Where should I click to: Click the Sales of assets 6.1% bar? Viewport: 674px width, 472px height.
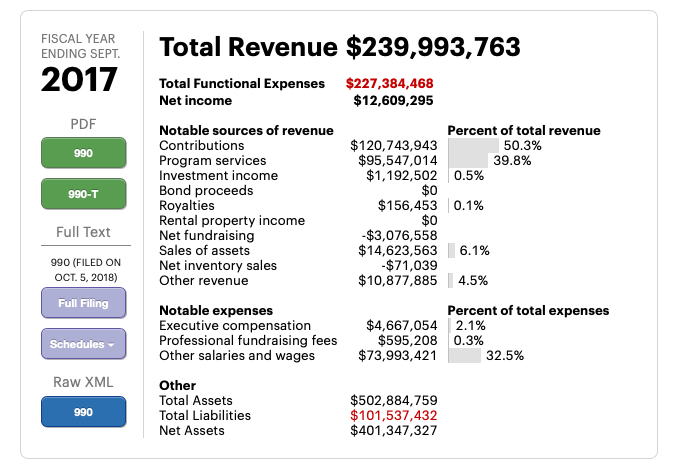tap(451, 251)
